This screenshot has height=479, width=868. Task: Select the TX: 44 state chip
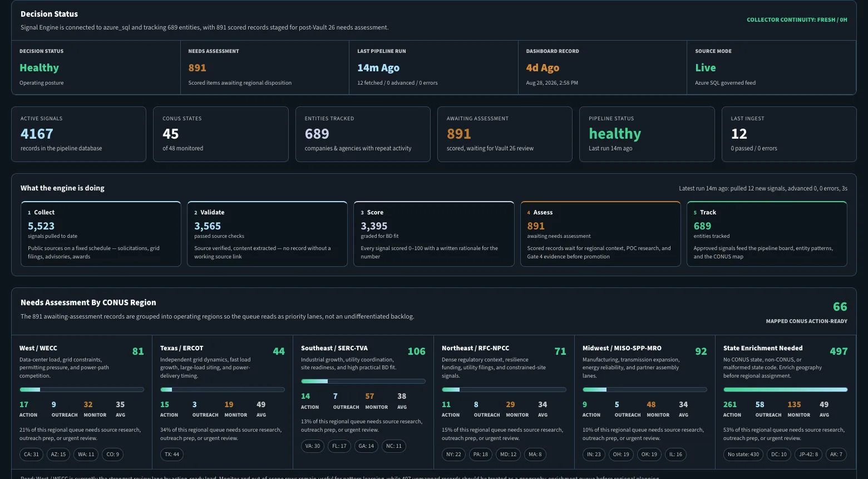[x=172, y=454]
